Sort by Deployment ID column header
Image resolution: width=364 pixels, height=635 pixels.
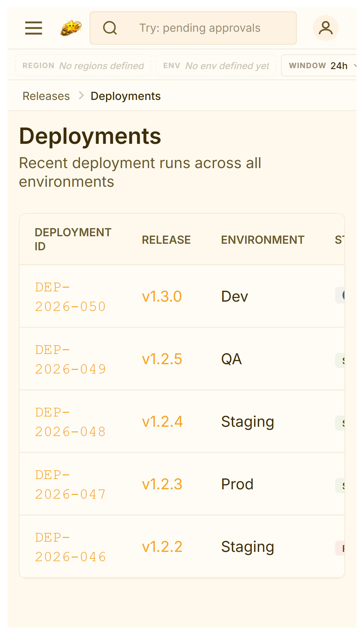coord(73,239)
